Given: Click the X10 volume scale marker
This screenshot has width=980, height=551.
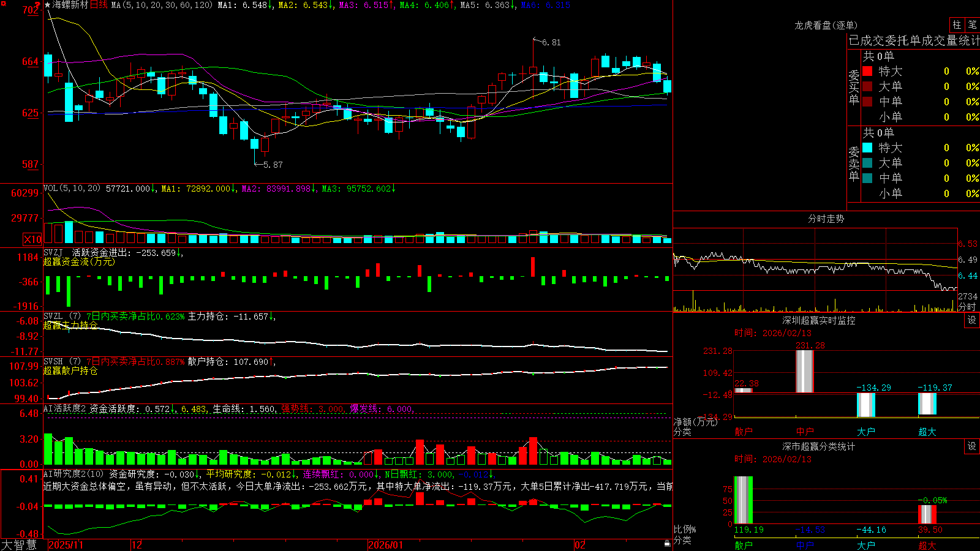Looking at the screenshot, I should [32, 239].
